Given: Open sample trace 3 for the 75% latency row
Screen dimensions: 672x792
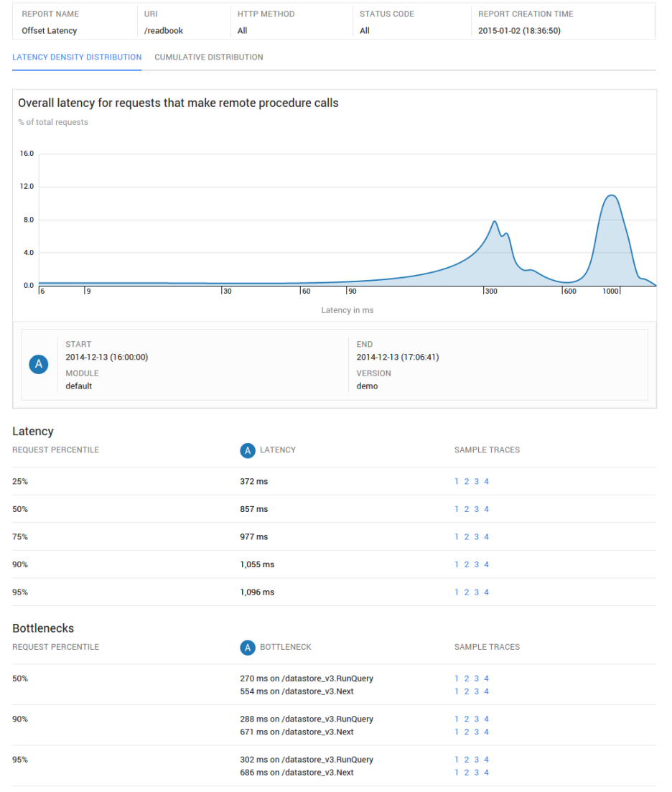Looking at the screenshot, I should (x=476, y=536).
